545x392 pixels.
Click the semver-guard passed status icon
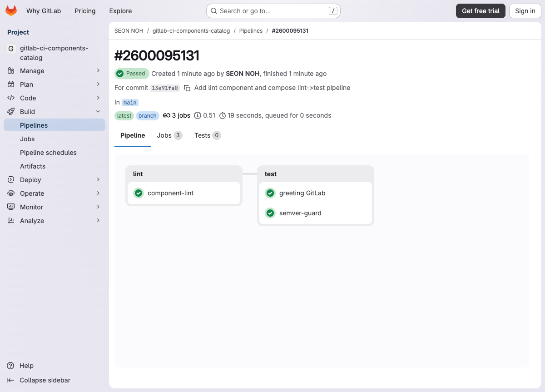pos(270,213)
